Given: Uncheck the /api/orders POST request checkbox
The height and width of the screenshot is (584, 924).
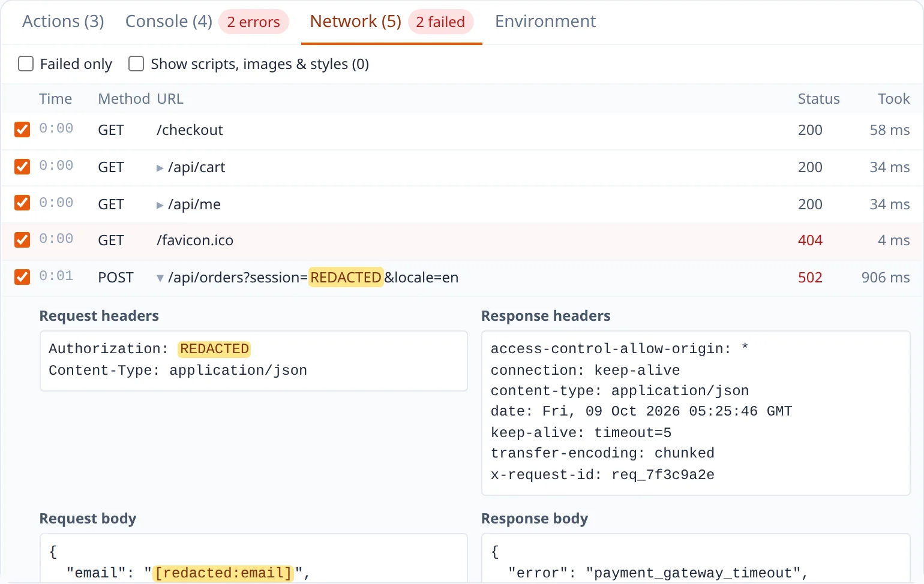Looking at the screenshot, I should pyautogui.click(x=22, y=277).
